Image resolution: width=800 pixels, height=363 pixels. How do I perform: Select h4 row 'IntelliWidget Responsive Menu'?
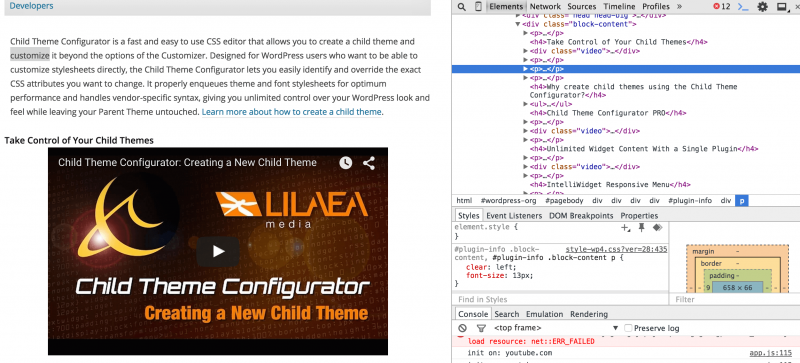pyautogui.click(x=610, y=185)
